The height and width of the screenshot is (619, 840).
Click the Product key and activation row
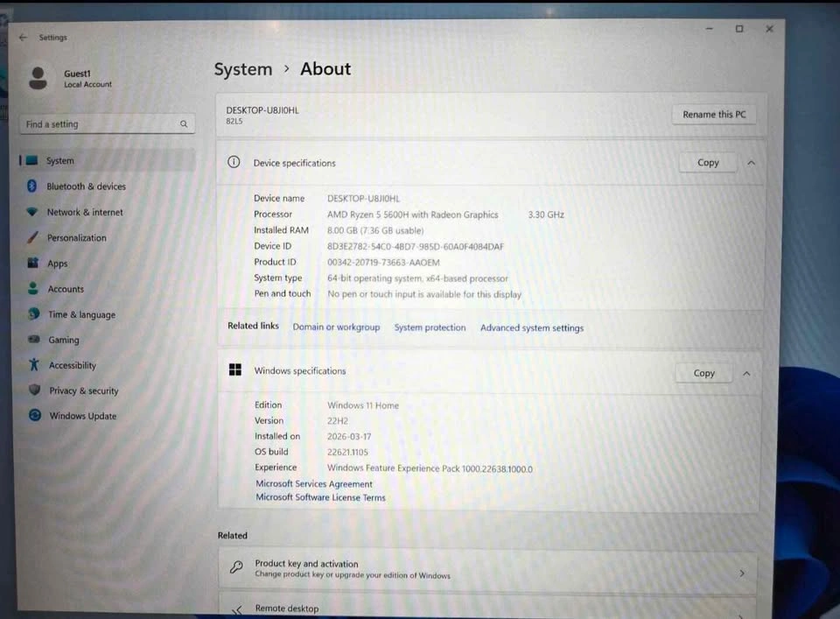click(487, 568)
